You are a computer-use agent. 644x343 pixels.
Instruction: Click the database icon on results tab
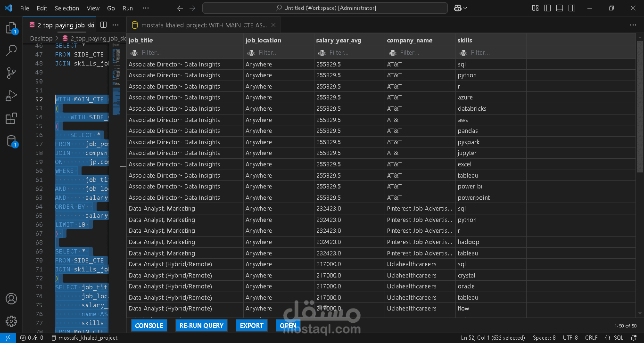coord(135,25)
